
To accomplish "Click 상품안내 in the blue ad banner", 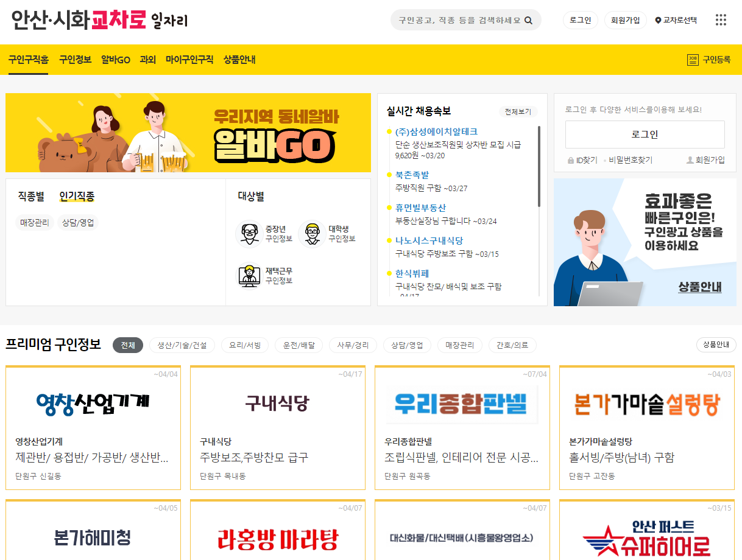I will [700, 287].
